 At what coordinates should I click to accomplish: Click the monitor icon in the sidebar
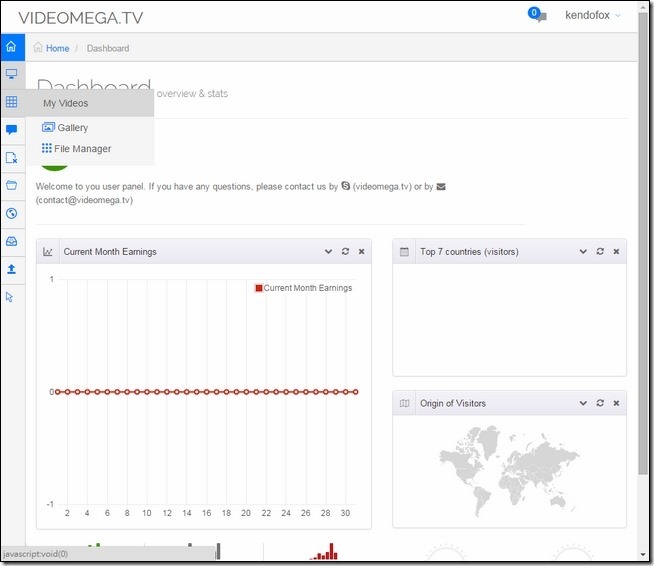click(x=12, y=74)
